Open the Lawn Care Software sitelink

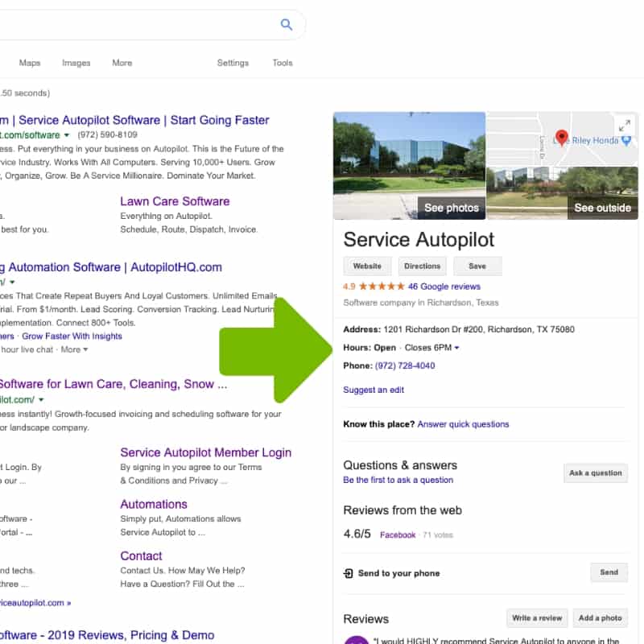[175, 201]
